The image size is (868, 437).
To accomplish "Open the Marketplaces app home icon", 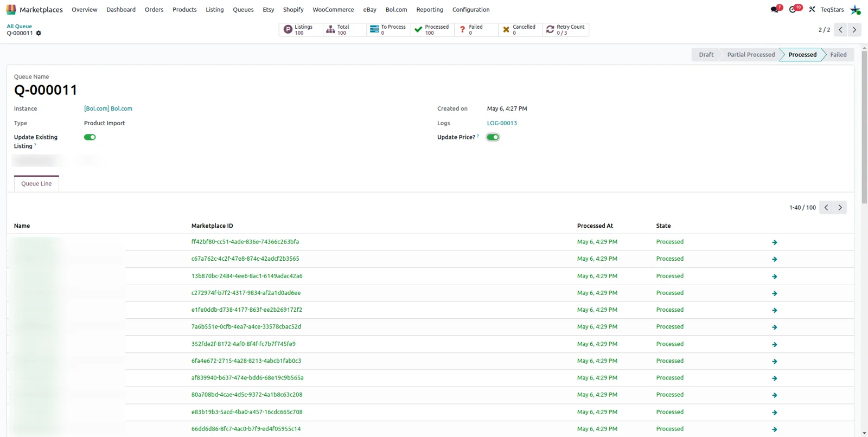I will [x=11, y=9].
